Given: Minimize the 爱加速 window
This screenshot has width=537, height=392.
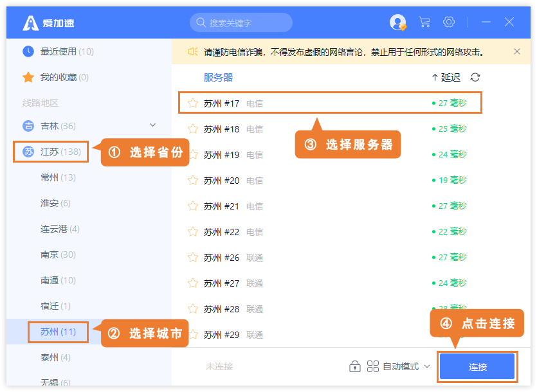Looking at the screenshot, I should (x=486, y=22).
